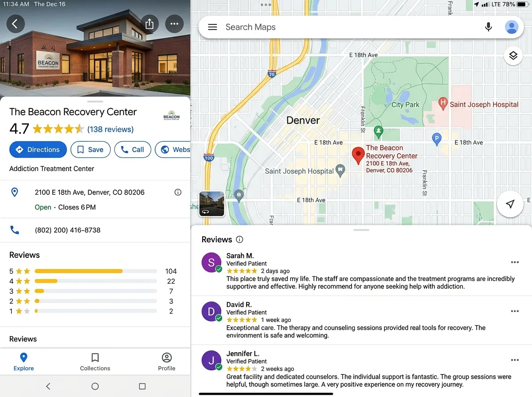Expand the Open · Closes 6 PM hours
Screen dimensions: 532x397
coord(65,207)
